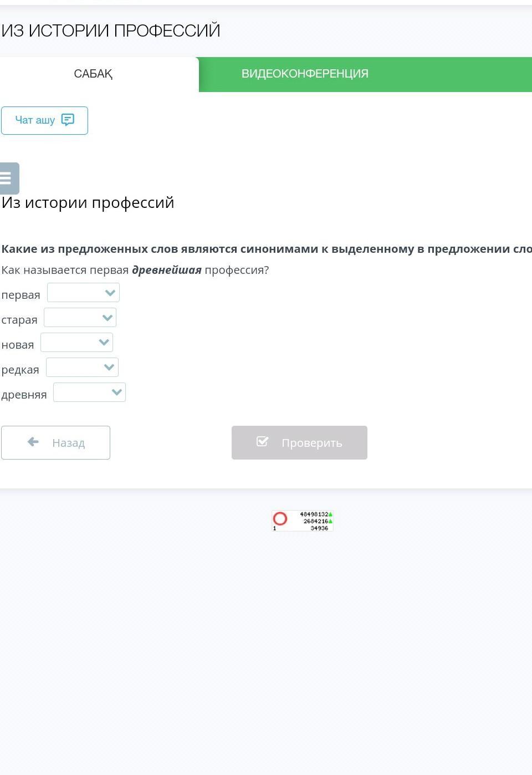The height and width of the screenshot is (775, 532).
Task: Open the ВИДЕОКОНФЕРЕНЦИЯ tab
Action: (305, 74)
